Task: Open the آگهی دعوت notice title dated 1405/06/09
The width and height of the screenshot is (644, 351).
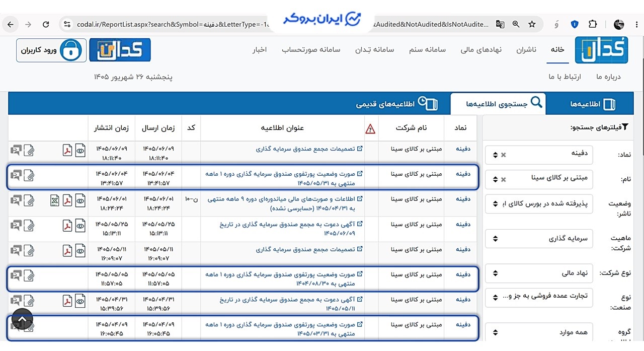Action: point(292,229)
